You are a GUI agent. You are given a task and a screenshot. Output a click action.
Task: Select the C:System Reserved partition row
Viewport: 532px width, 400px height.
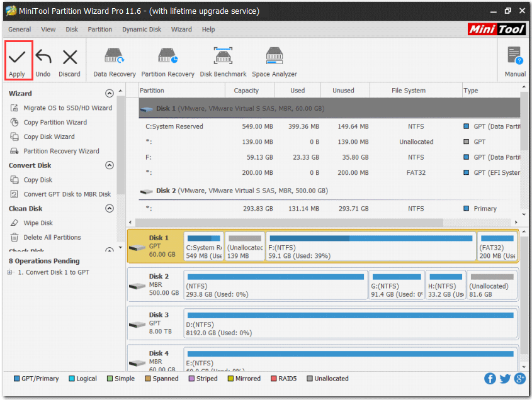329,126
